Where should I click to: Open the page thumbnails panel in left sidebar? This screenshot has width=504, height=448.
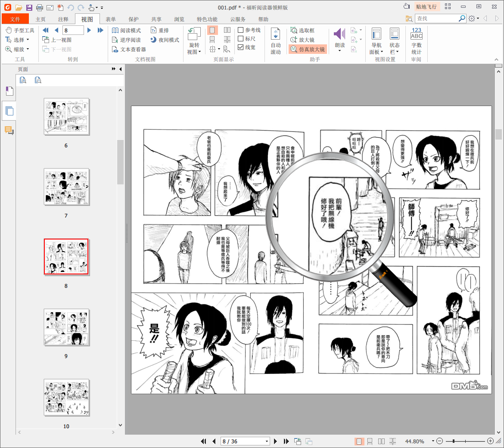(9, 111)
